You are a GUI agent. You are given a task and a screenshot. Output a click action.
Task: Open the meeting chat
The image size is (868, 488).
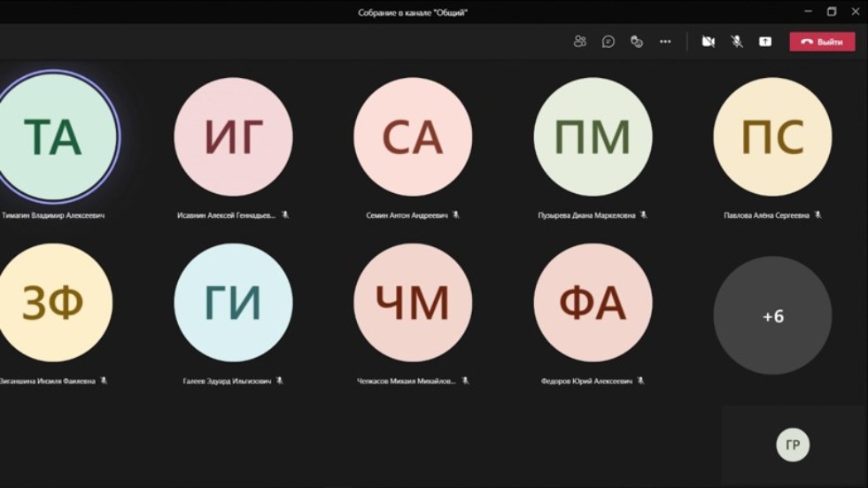coord(608,42)
